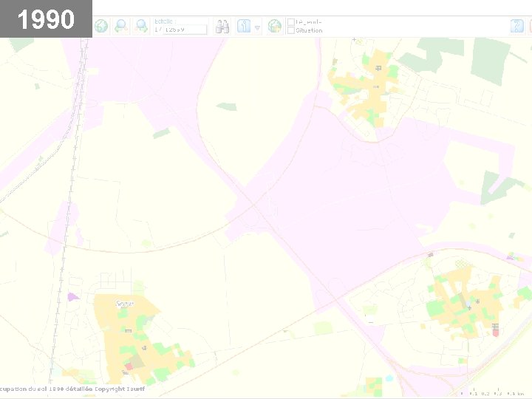Viewport: 532px width, 399px height.
Task: Toggle the Légende checkbox
Action: pyautogui.click(x=291, y=22)
